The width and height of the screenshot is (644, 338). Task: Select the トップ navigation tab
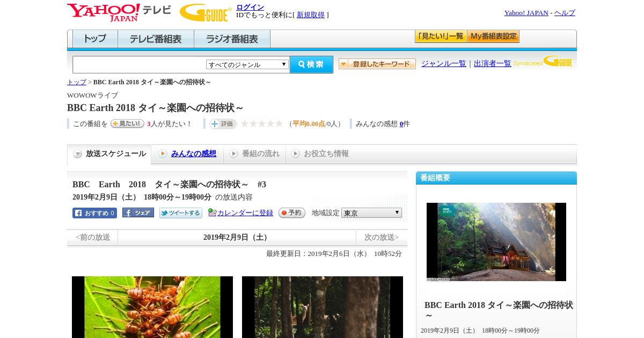point(95,39)
